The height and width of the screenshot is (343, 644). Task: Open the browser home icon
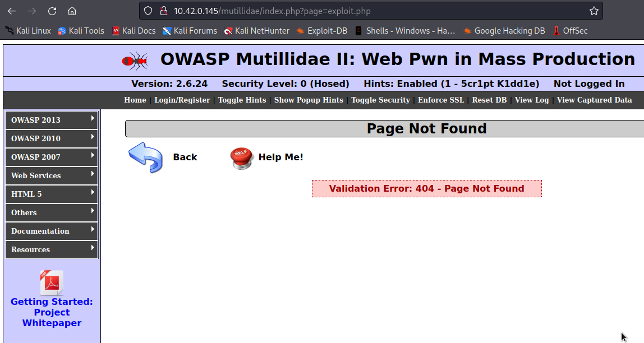click(x=72, y=11)
